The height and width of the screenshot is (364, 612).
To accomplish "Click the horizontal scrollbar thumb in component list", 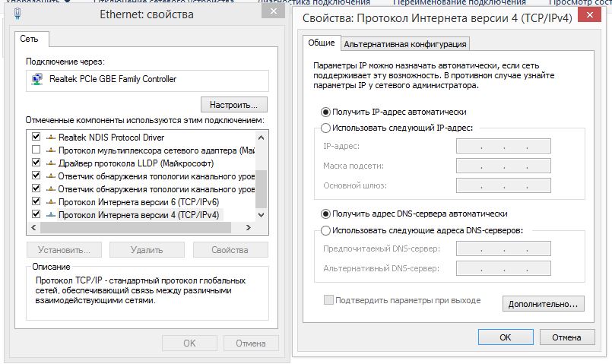I will point(135,227).
